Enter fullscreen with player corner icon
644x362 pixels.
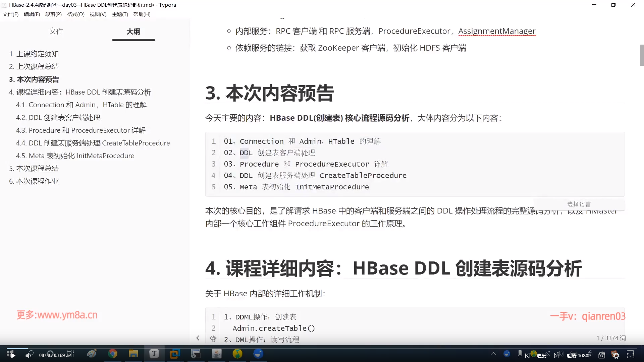pos(631,355)
